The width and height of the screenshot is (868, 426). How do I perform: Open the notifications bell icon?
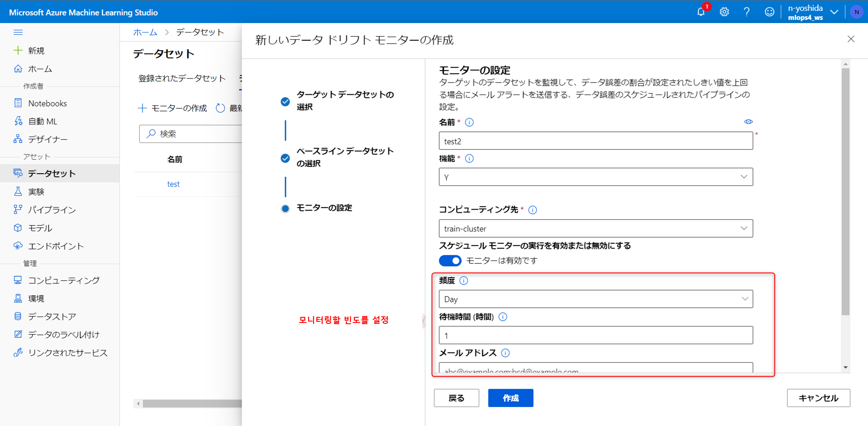tap(701, 12)
